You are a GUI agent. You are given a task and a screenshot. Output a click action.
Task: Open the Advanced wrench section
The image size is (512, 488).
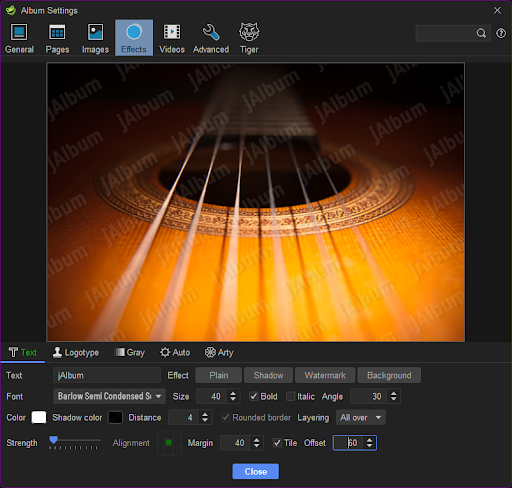pos(211,38)
